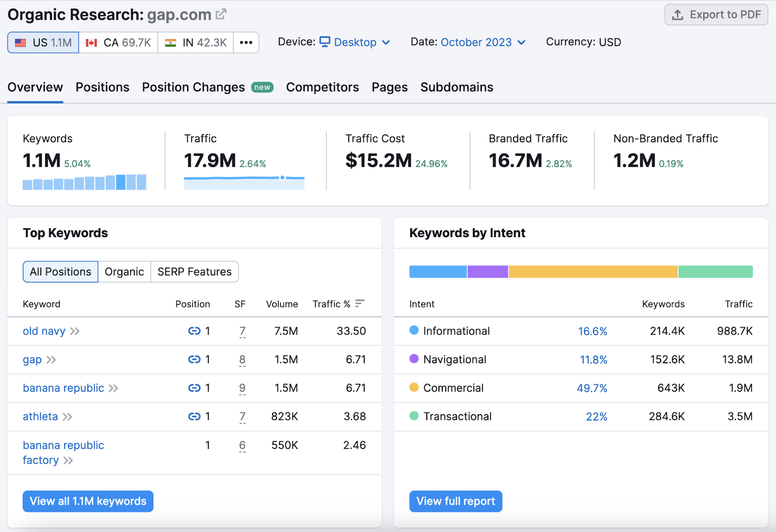776x532 pixels.
Task: Switch to the Positions tab
Action: [x=102, y=87]
